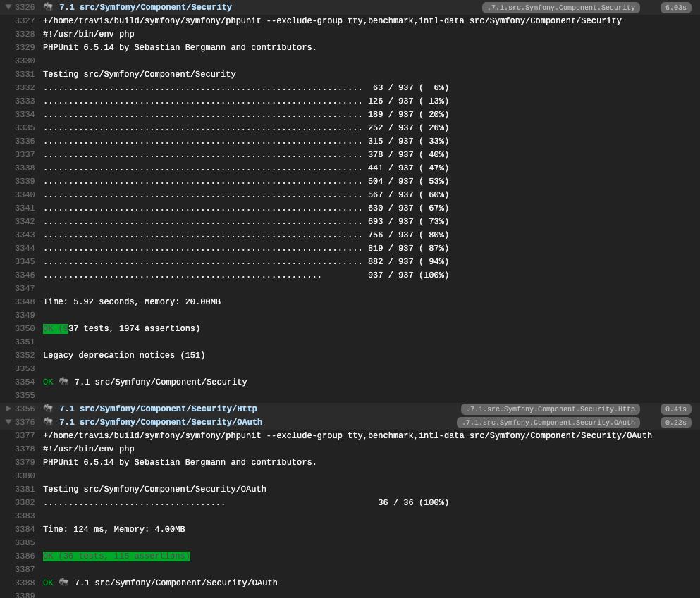Click 'PHPUnit 6.5.14' line 3329

click(x=180, y=47)
